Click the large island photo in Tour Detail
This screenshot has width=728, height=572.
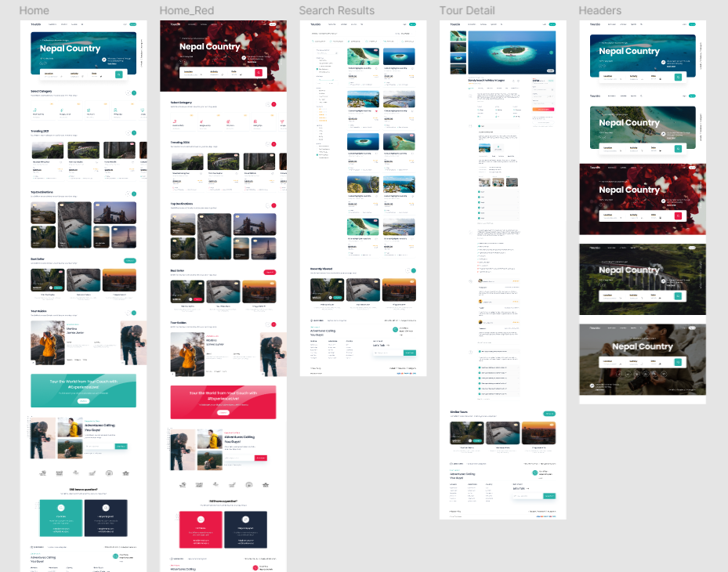(512, 52)
